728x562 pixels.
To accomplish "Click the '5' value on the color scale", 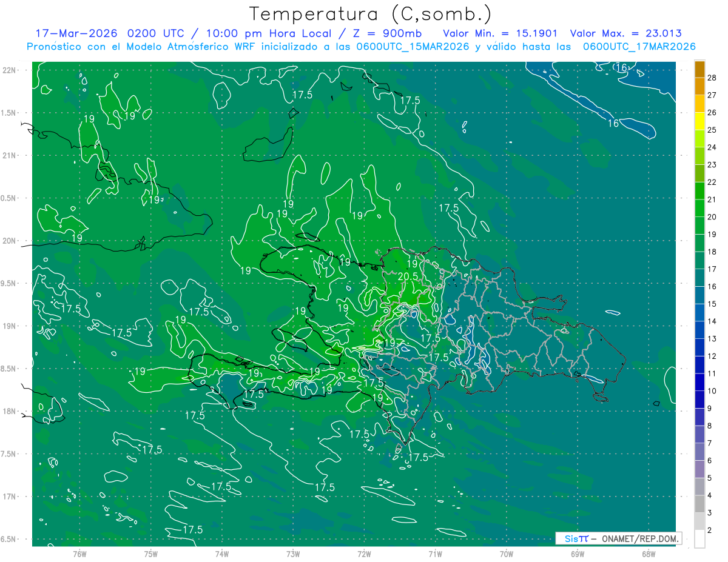I will 710,478.
